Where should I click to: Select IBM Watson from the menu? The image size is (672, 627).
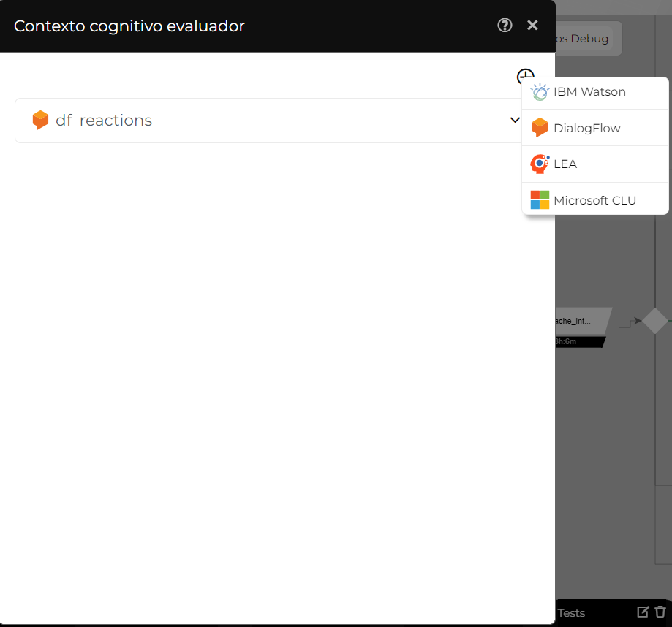click(595, 92)
